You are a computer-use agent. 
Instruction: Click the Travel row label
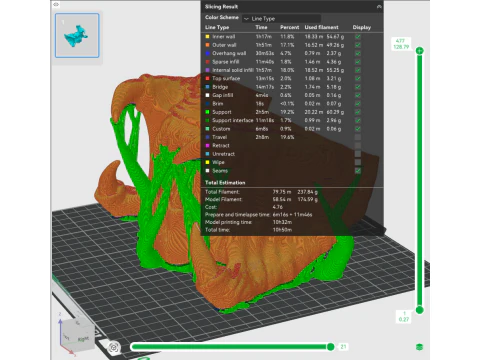click(x=220, y=137)
